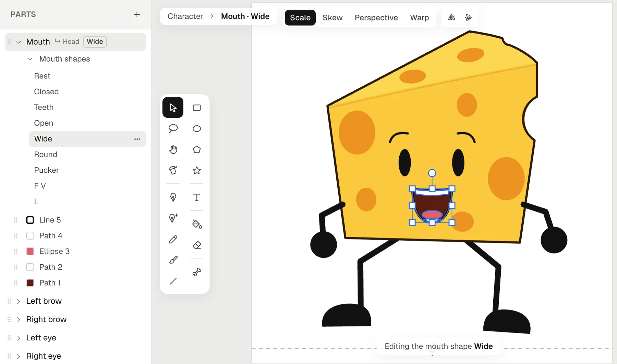Click the Path 1 dark brown swatch
This screenshot has width=617, height=364.
coord(30,283)
